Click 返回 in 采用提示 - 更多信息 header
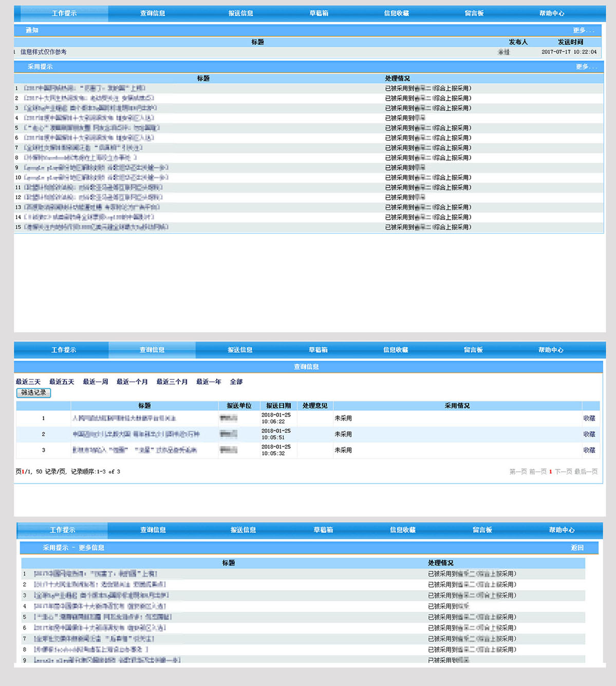Image resolution: width=616 pixels, height=686 pixels. pos(577,548)
